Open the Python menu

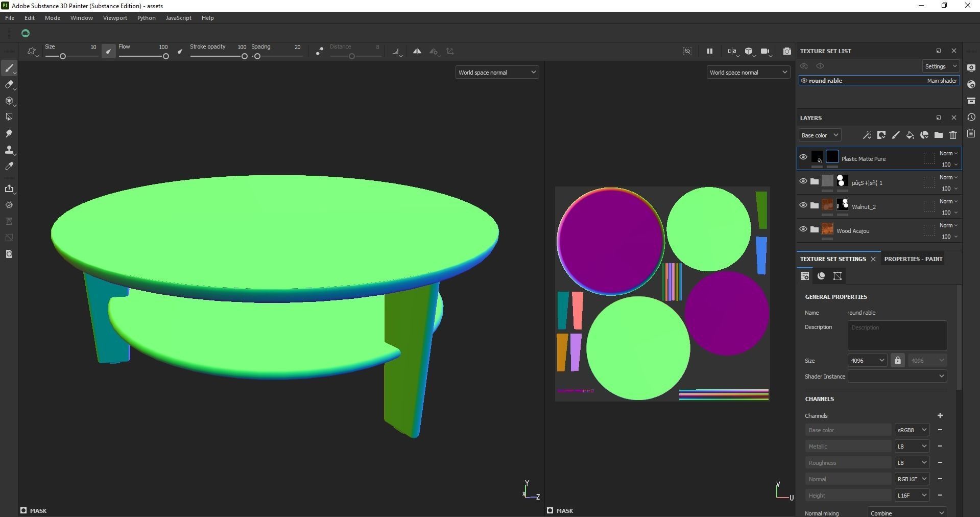(146, 17)
